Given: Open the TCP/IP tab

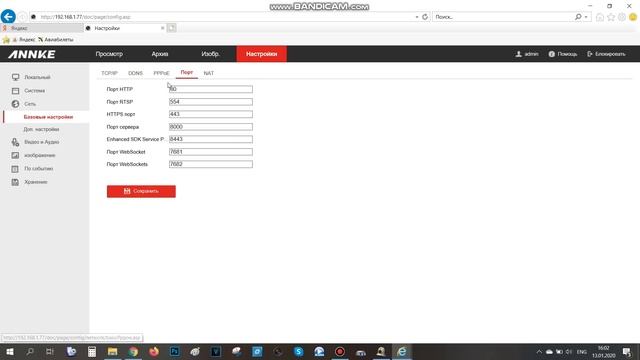Looking at the screenshot, I should point(109,73).
